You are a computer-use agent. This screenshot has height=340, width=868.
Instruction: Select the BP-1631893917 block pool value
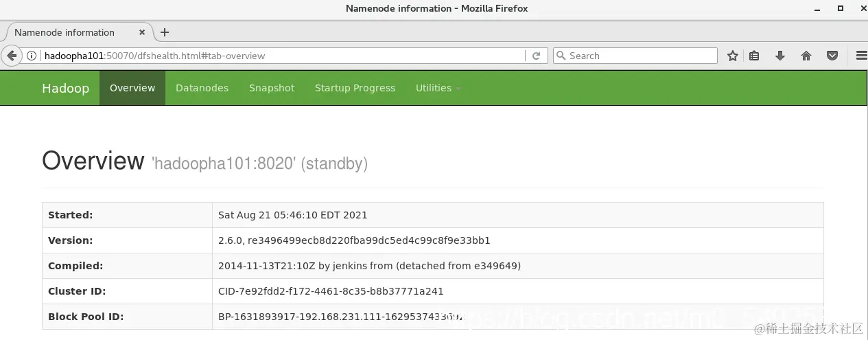pyautogui.click(x=342, y=317)
